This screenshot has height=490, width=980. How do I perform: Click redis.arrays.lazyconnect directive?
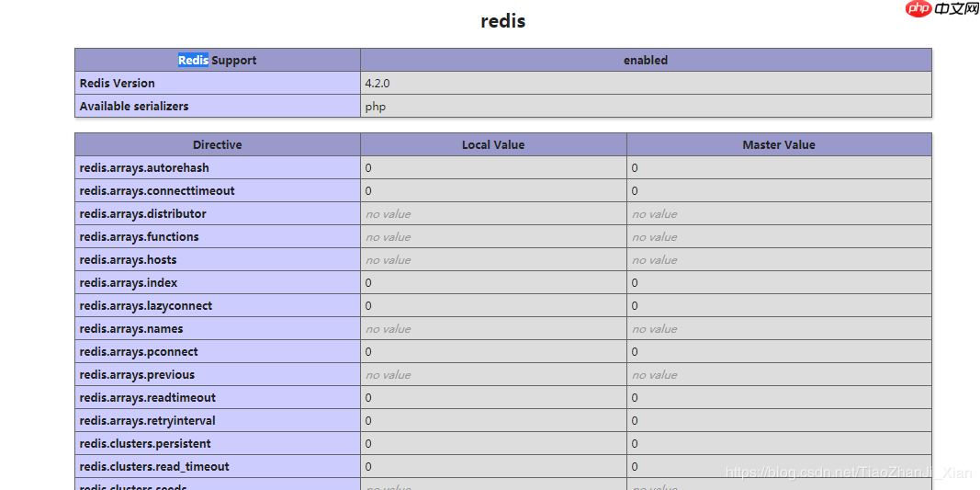point(146,306)
